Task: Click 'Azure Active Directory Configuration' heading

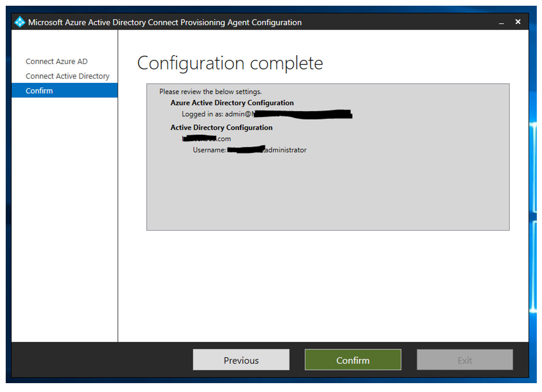Action: pos(232,103)
